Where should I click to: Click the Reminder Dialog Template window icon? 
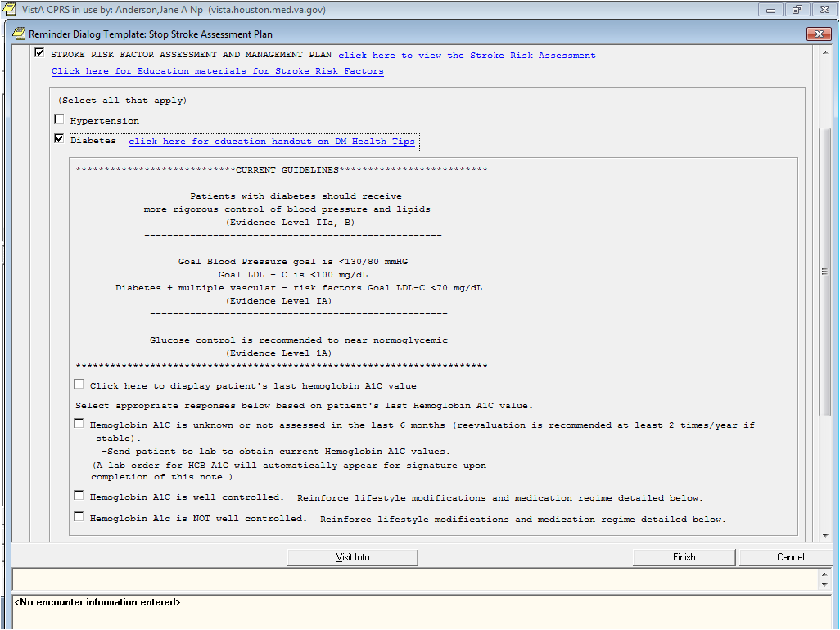click(19, 34)
